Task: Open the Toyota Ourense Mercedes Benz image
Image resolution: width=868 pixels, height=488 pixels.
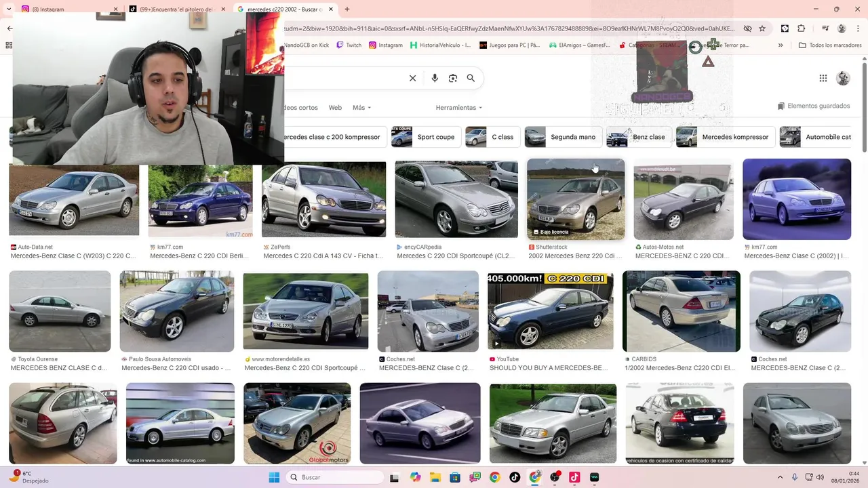Action: pyautogui.click(x=60, y=311)
